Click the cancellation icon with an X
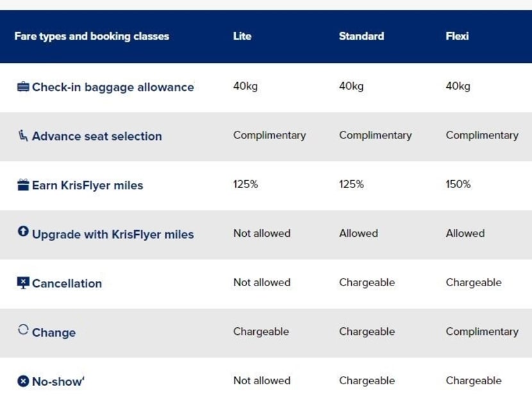Viewport: 532px width, 399px height. 23,282
